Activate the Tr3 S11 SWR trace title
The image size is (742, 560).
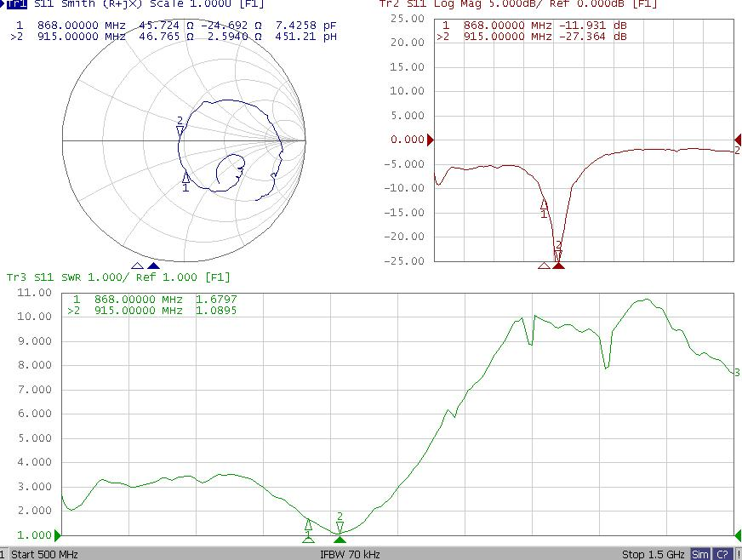(x=117, y=277)
